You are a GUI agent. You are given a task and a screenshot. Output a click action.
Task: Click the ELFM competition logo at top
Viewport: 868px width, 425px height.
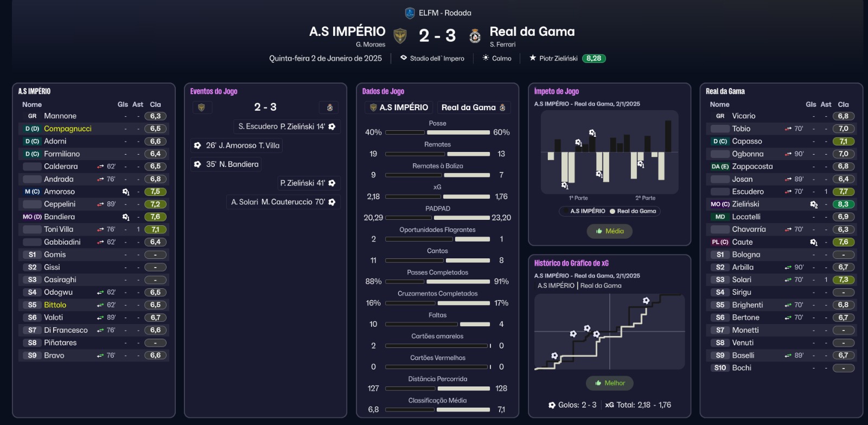tap(410, 13)
